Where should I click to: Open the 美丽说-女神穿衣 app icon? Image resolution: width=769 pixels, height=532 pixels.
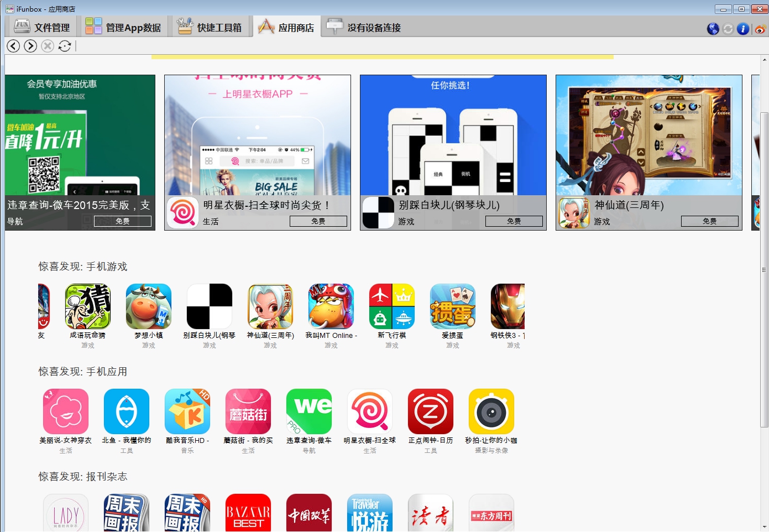[65, 412]
